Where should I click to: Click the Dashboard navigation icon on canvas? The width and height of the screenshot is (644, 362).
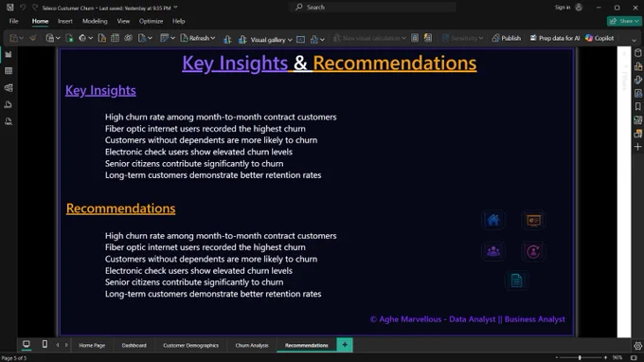(533, 220)
